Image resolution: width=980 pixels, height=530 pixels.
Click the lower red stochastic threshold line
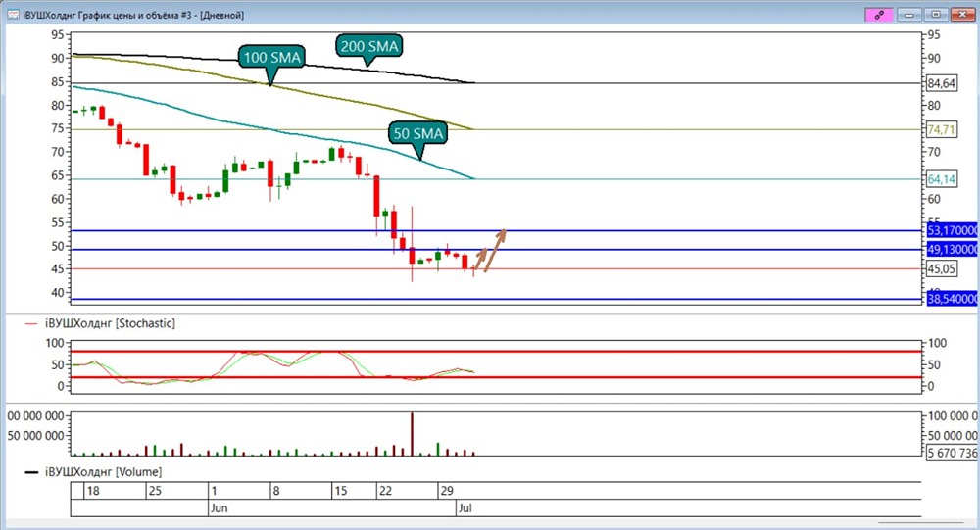pos(496,377)
